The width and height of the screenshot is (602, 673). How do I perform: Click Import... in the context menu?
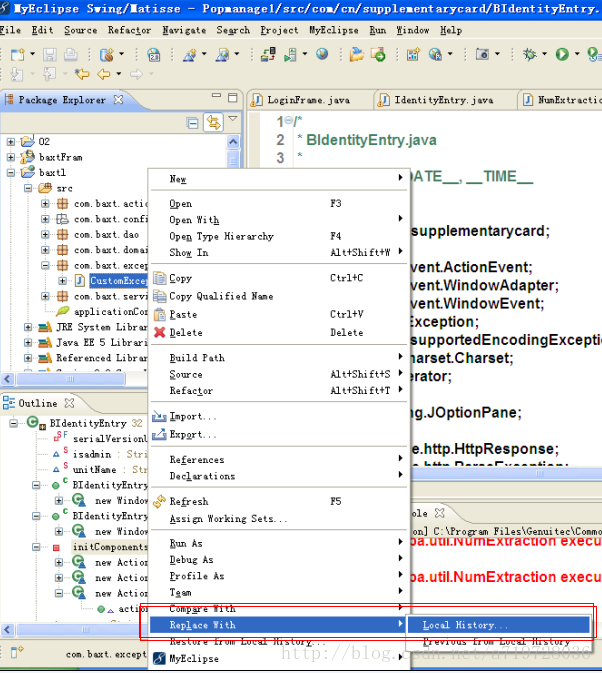tap(279, 416)
